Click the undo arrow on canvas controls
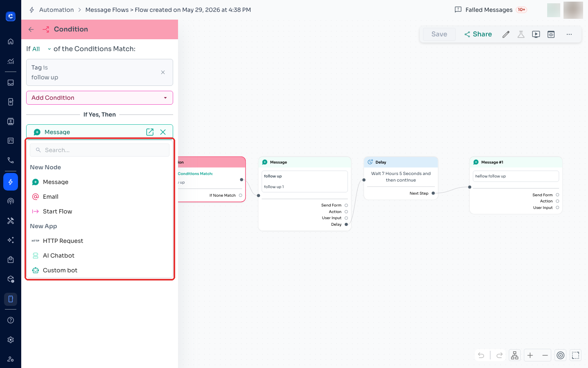This screenshot has width=588, height=368. tap(481, 355)
